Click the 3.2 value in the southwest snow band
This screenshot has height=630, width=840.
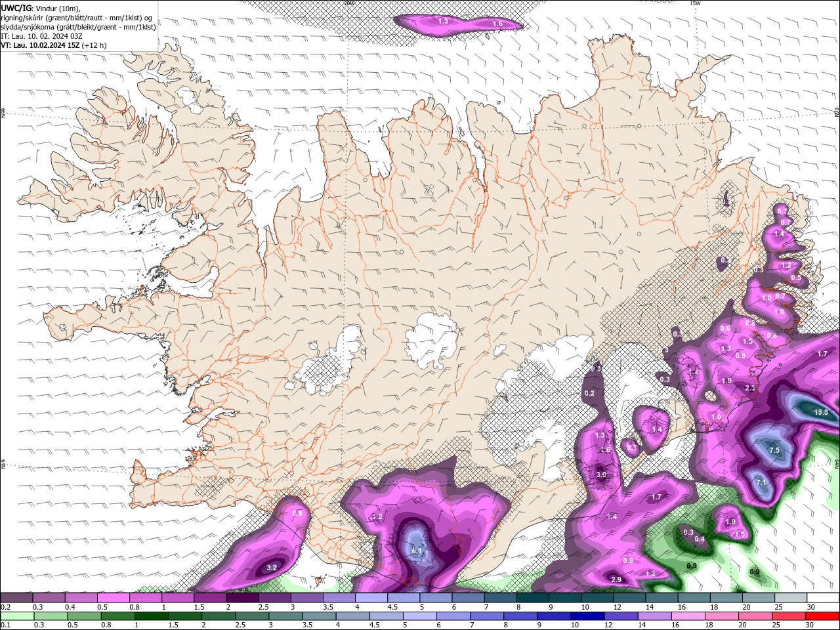272,568
